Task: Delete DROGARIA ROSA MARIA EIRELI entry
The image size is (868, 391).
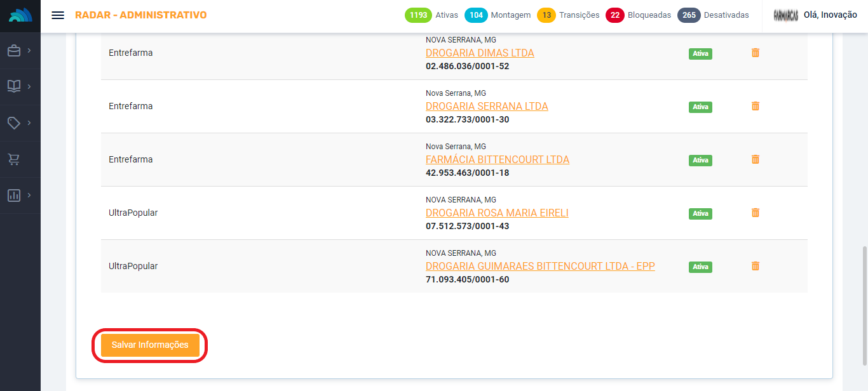Action: 755,213
